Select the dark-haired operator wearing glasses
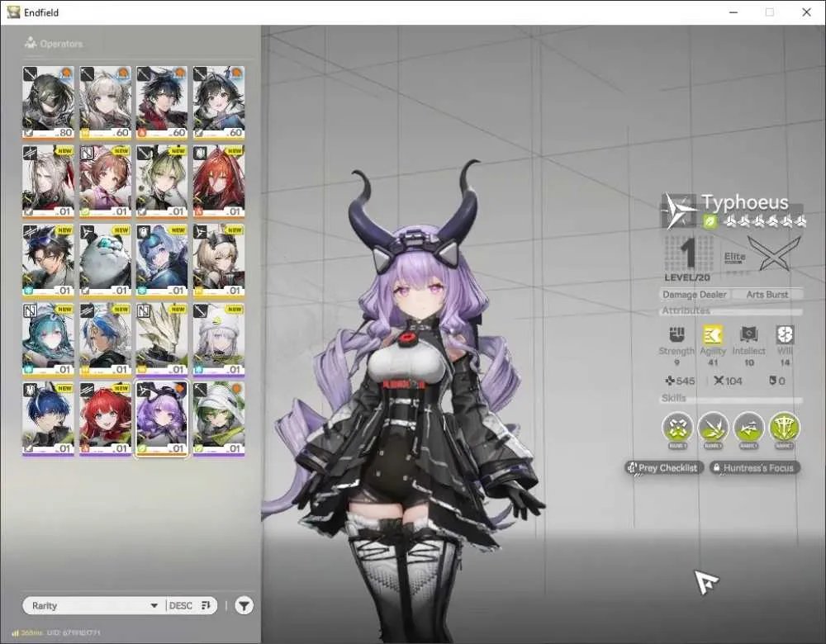The image size is (826, 644). click(x=48, y=260)
